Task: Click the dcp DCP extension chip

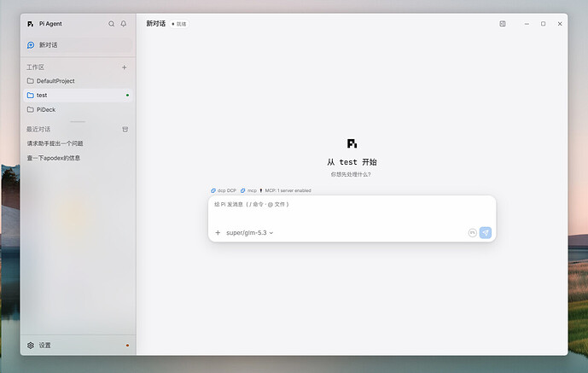Action: pyautogui.click(x=224, y=190)
